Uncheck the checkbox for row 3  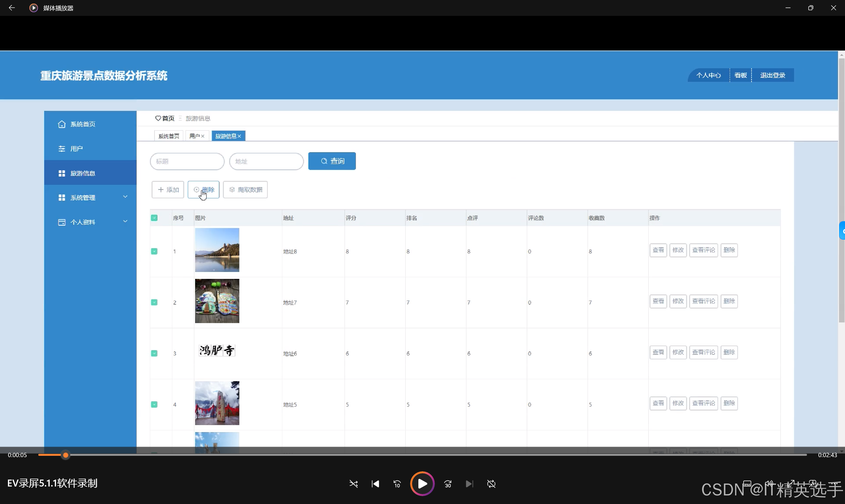[154, 353]
